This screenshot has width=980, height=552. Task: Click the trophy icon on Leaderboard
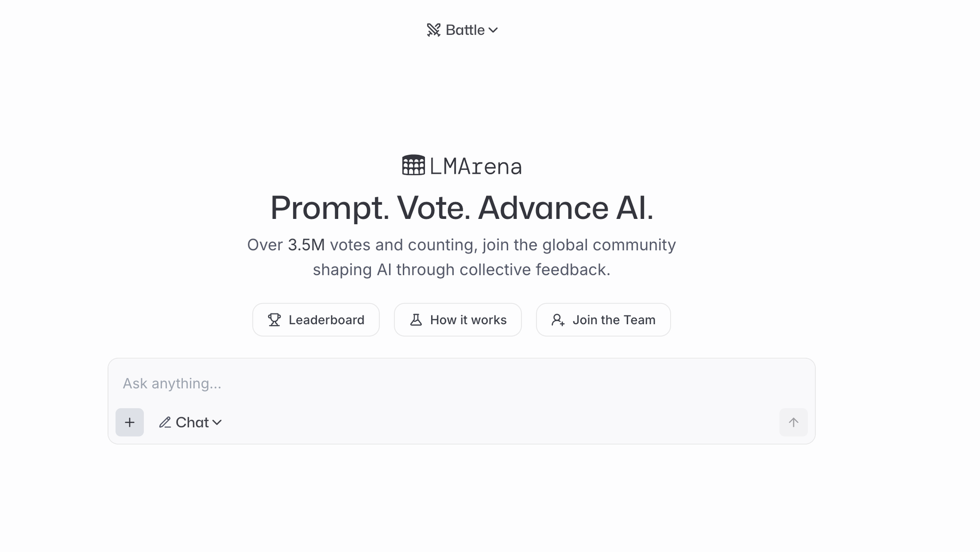[274, 320]
